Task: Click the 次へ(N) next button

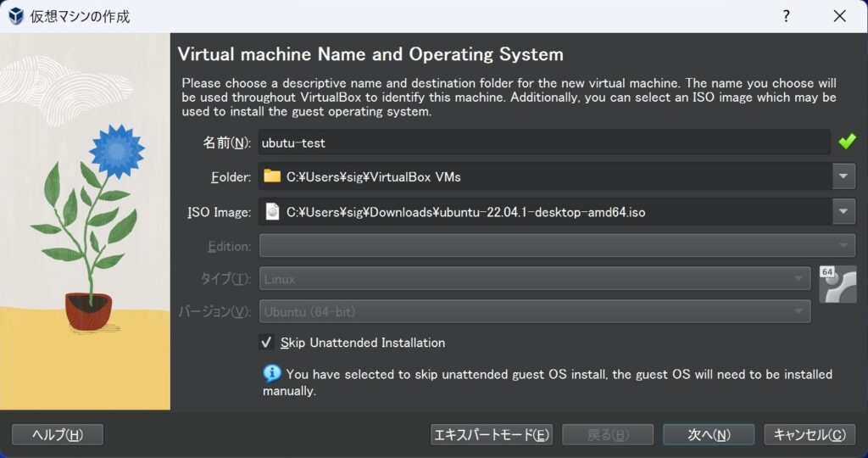Action: (x=709, y=434)
